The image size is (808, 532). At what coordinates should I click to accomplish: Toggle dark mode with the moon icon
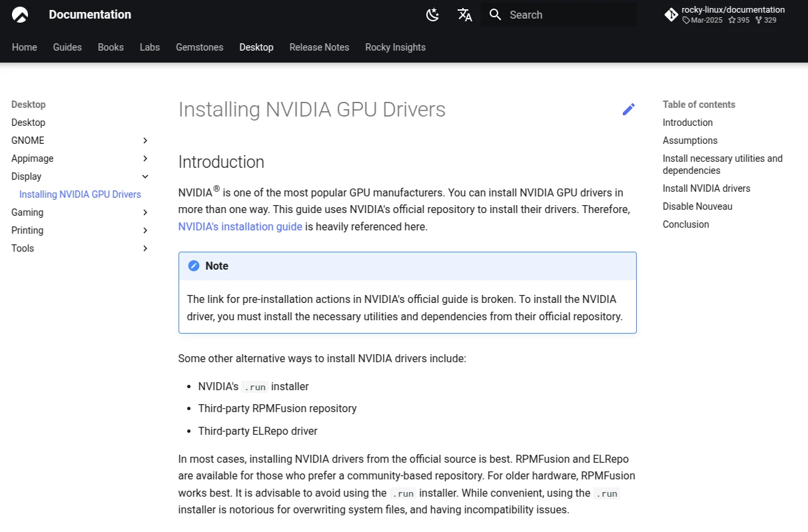[433, 15]
